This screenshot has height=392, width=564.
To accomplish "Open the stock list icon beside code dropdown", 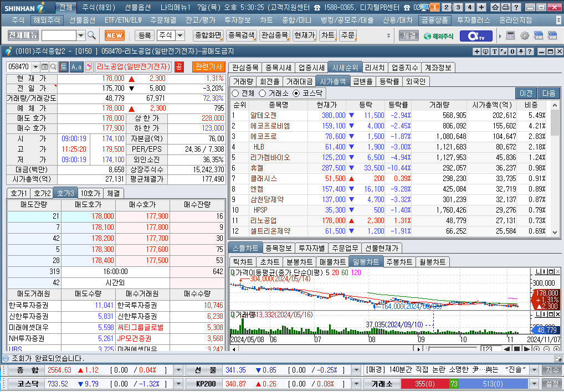I will [45, 66].
